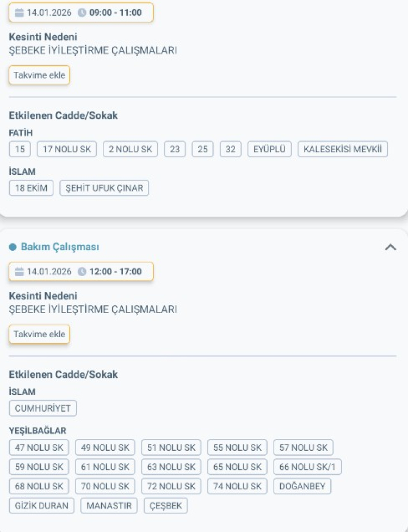The image size is (408, 532).
Task: Add the 12:00 - 17:00 outage to calendar
Action: (x=39, y=334)
